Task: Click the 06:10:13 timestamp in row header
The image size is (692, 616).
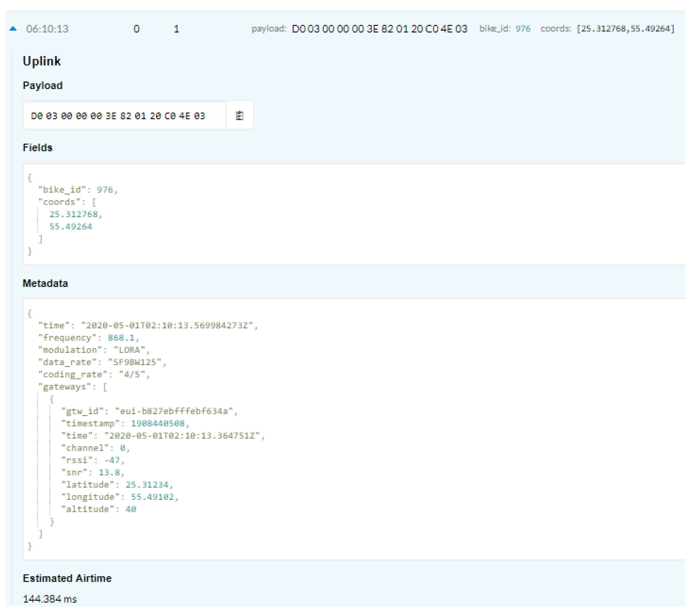Action: pyautogui.click(x=48, y=29)
